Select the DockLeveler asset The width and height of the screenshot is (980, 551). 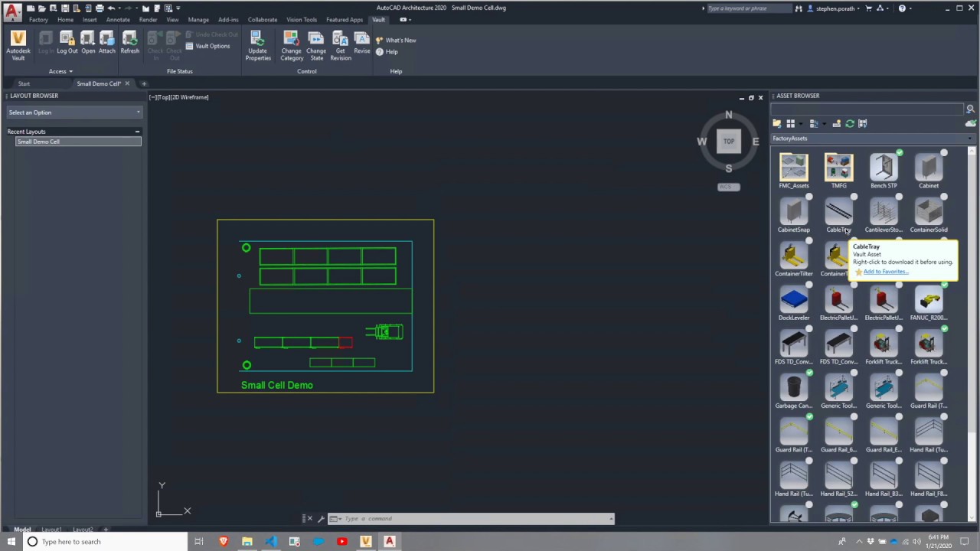tap(793, 302)
